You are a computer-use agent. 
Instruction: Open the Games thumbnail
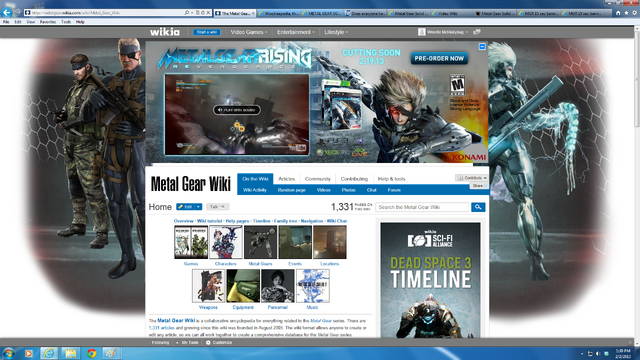click(x=191, y=243)
